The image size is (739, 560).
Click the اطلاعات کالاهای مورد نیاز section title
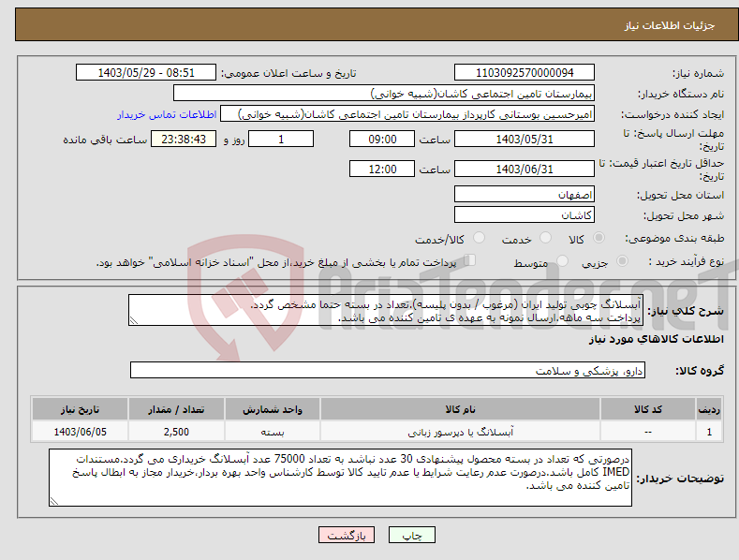click(656, 339)
